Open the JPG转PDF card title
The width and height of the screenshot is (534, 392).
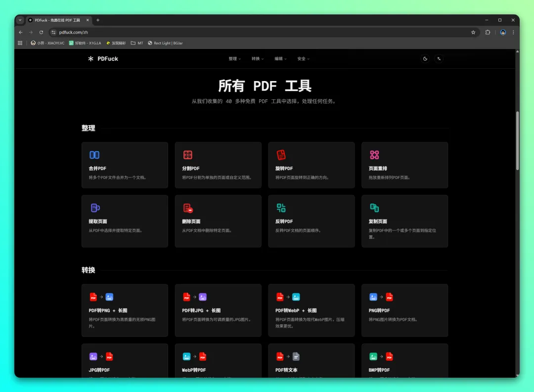pos(99,370)
